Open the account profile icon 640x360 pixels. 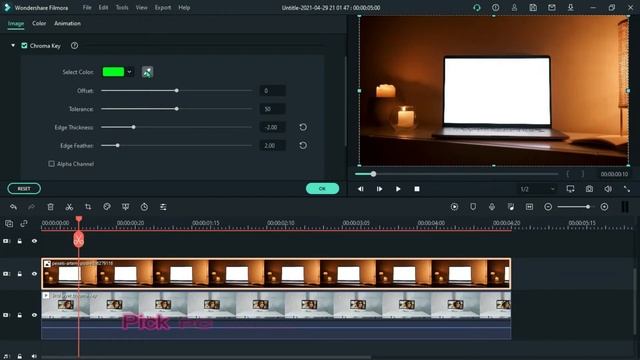[514, 7]
